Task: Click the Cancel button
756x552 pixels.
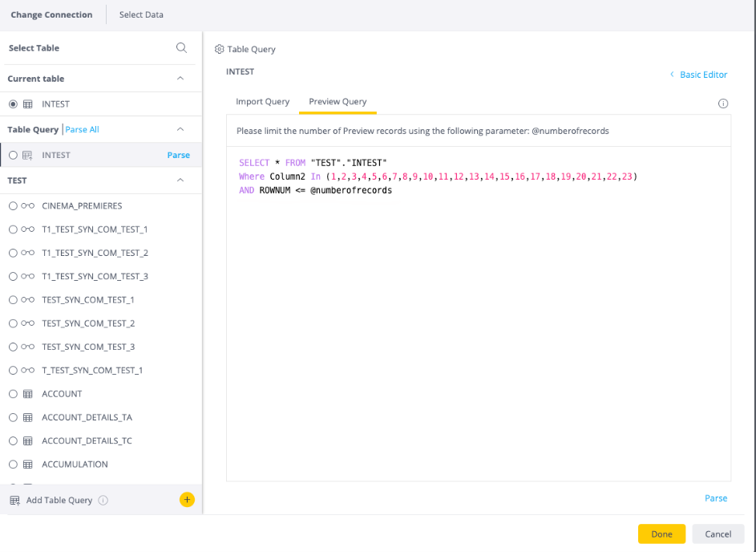Action: point(718,534)
